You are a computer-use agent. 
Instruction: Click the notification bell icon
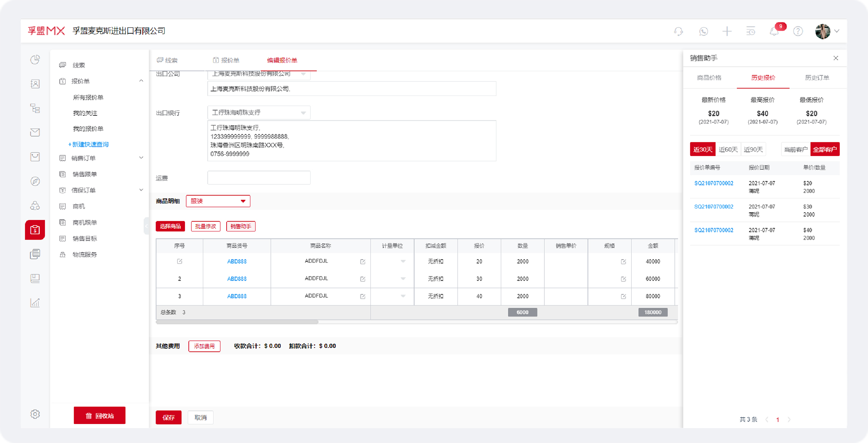[x=774, y=32]
